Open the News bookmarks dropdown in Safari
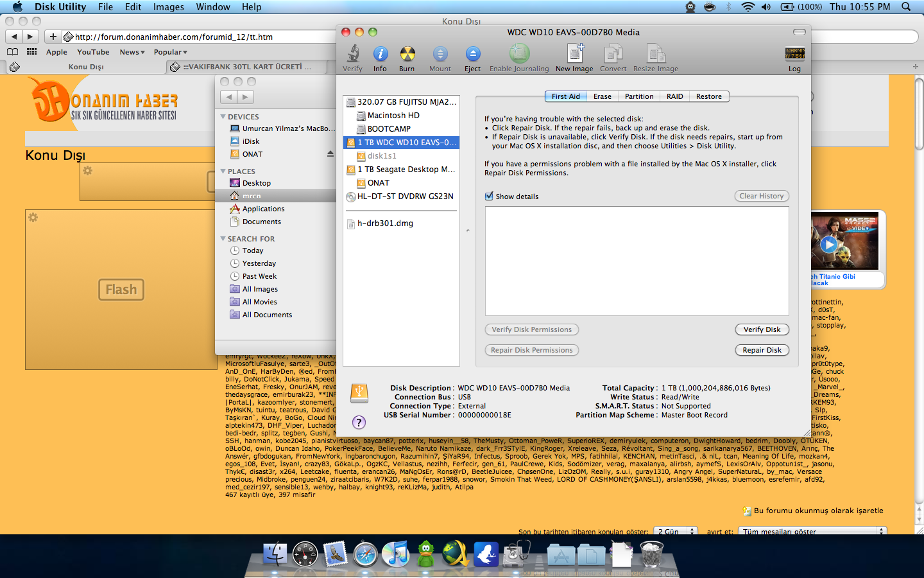This screenshot has width=924, height=578. 132,52
